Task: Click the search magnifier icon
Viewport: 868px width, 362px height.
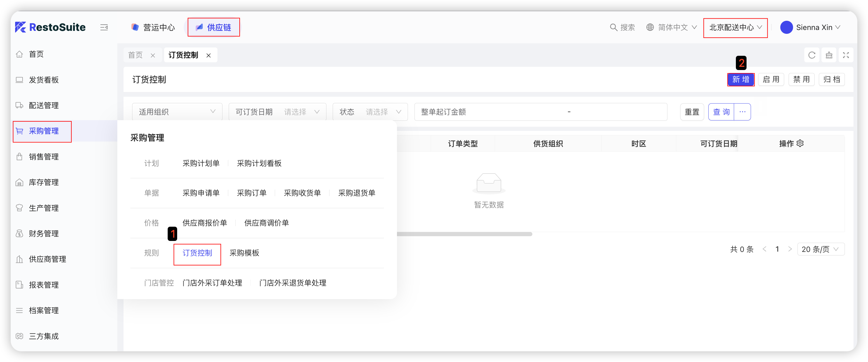Action: coord(613,27)
